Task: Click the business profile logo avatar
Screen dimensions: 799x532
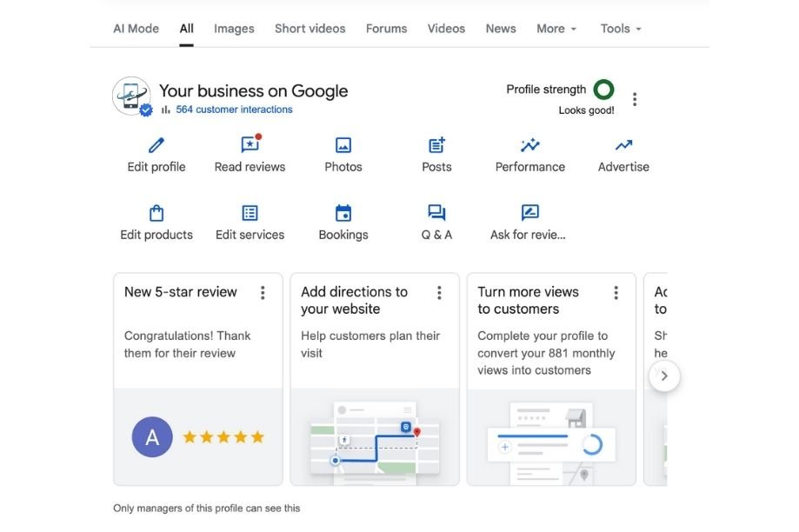Action: point(131,96)
